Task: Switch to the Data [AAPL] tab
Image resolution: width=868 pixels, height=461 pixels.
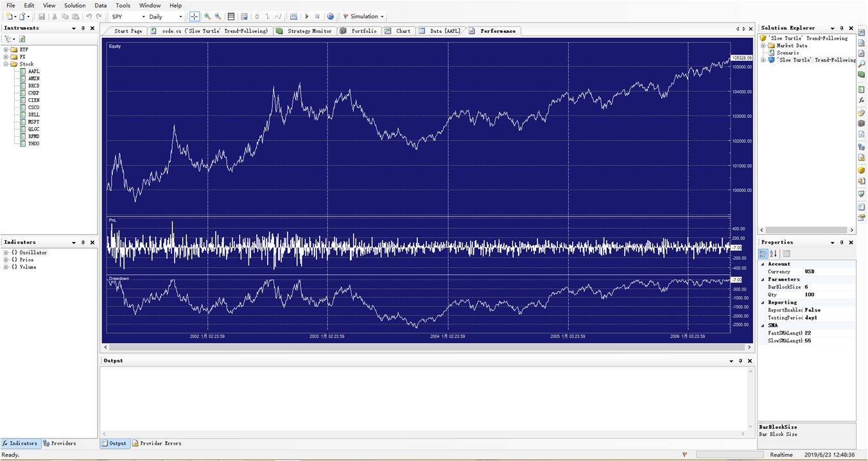Action: 440,31
